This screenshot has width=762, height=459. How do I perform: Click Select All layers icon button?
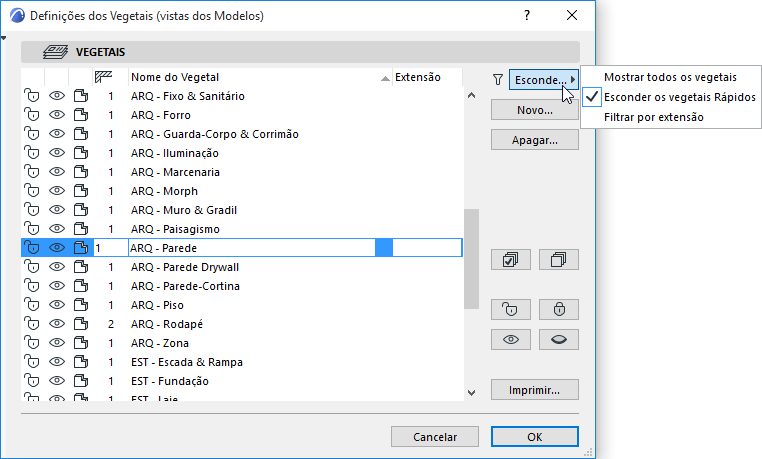point(510,259)
